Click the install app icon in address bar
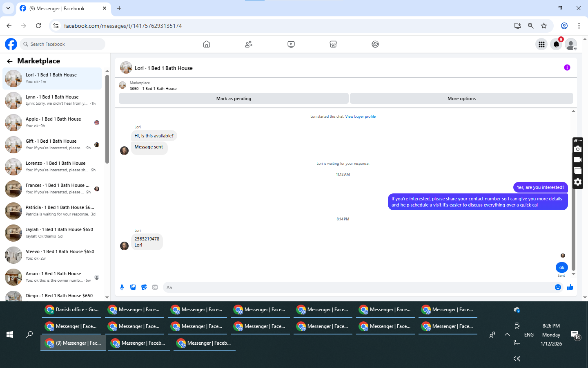The image size is (588, 368). click(518, 26)
